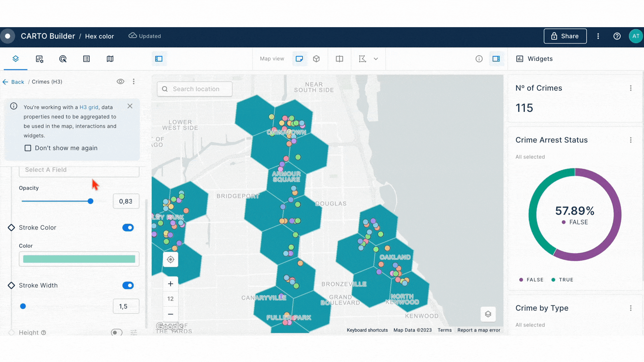This screenshot has width=644, height=362.
Task: Open the stroke color swatch picker
Action: pos(79,259)
